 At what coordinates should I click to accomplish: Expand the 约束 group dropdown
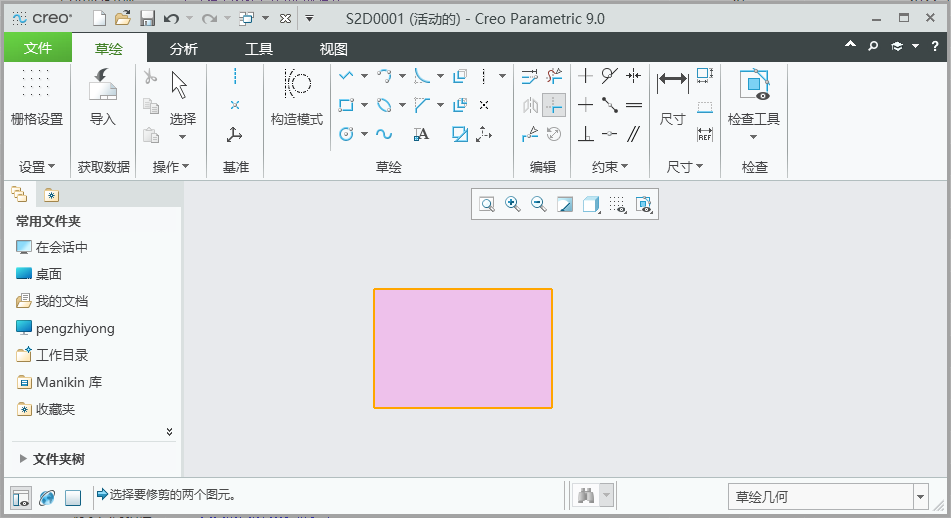coord(609,167)
